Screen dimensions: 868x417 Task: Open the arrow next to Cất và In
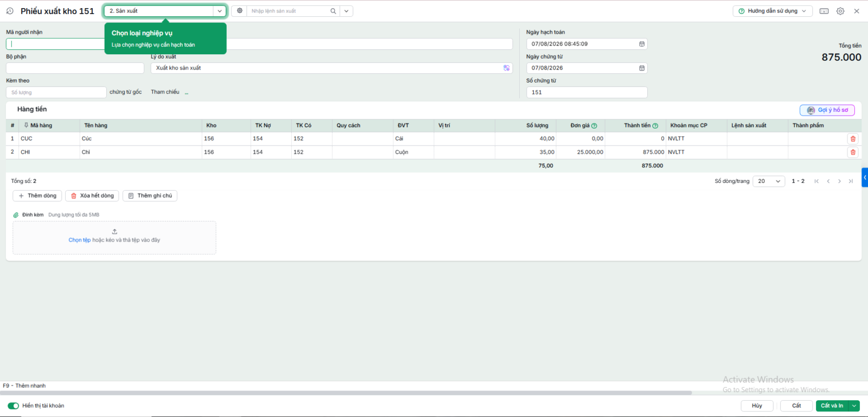tap(854, 406)
